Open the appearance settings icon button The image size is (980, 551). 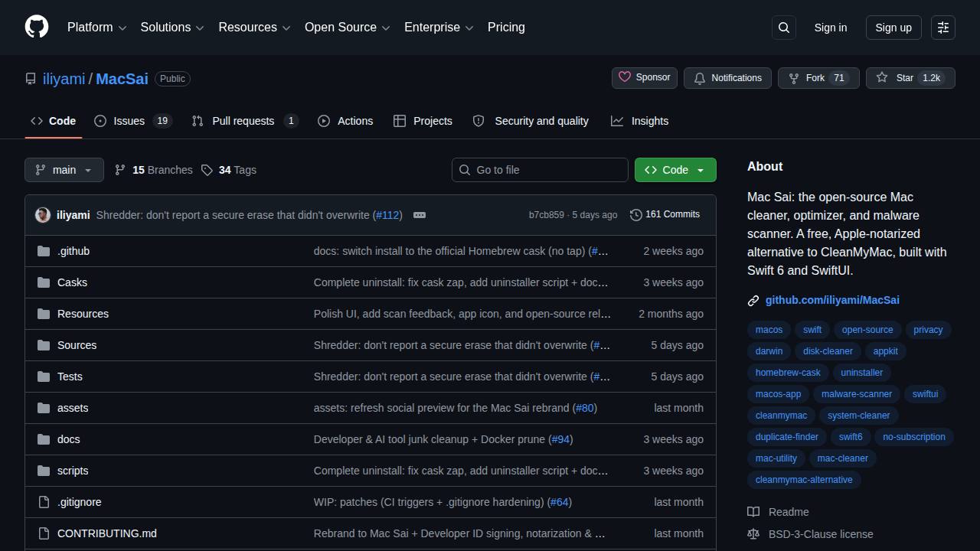943,28
